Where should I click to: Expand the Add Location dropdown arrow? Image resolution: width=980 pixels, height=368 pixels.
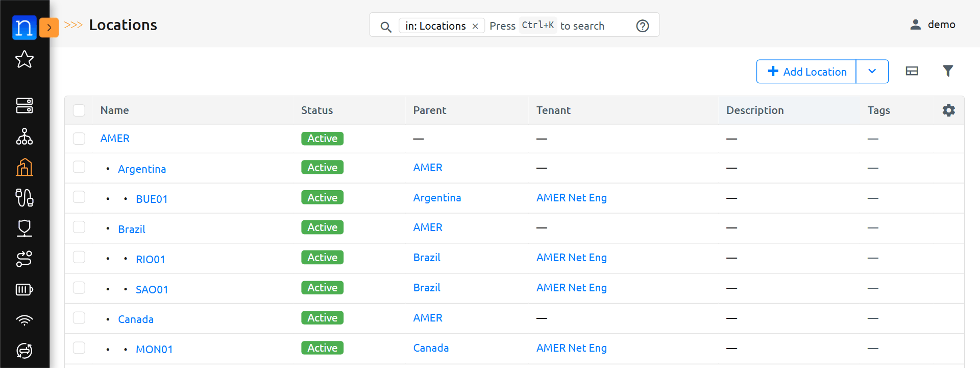click(x=872, y=72)
